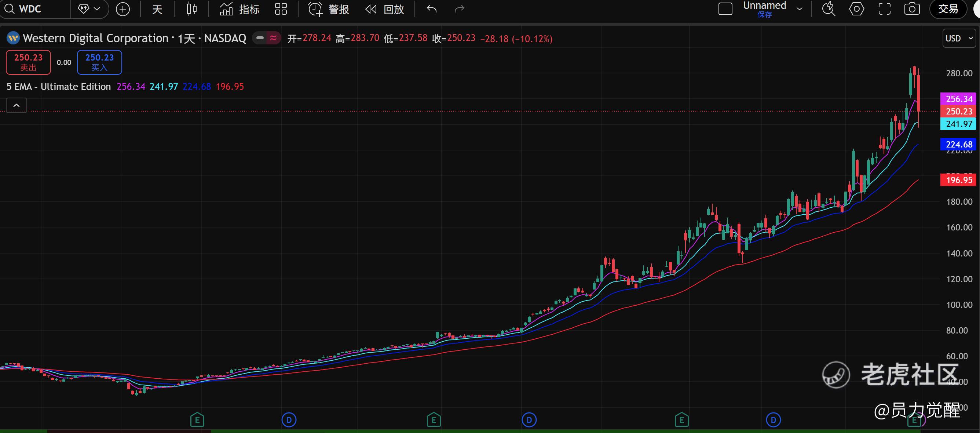Take a chart snapshot with camera icon
This screenshot has height=433, width=980.
[912, 9]
